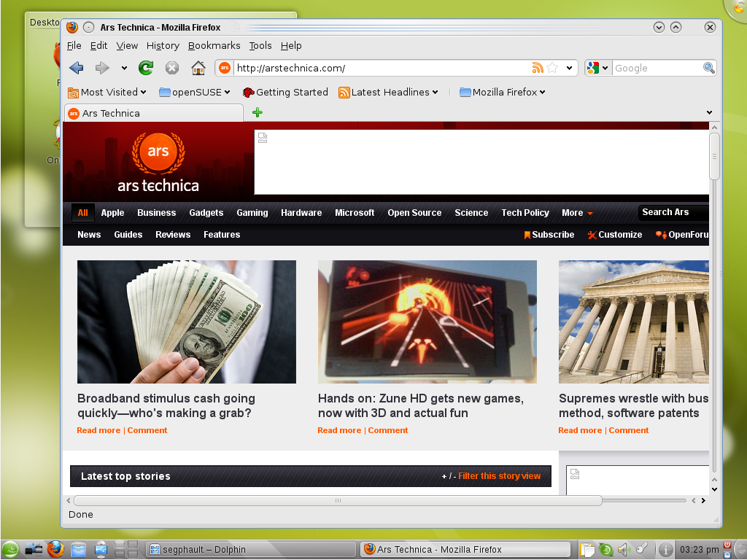Open the Firefox window menu icon in title bar
The width and height of the screenshot is (747, 560).
point(72,27)
